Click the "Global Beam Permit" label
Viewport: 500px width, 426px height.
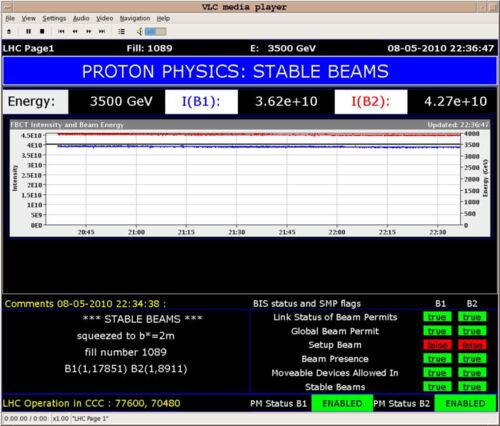pos(335,331)
